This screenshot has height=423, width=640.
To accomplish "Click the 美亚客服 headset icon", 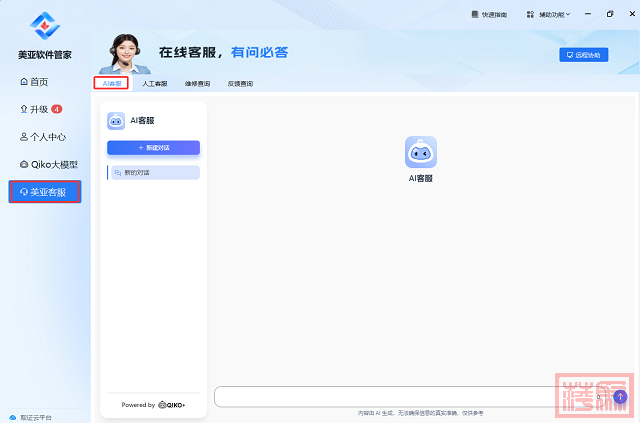I will tap(24, 192).
